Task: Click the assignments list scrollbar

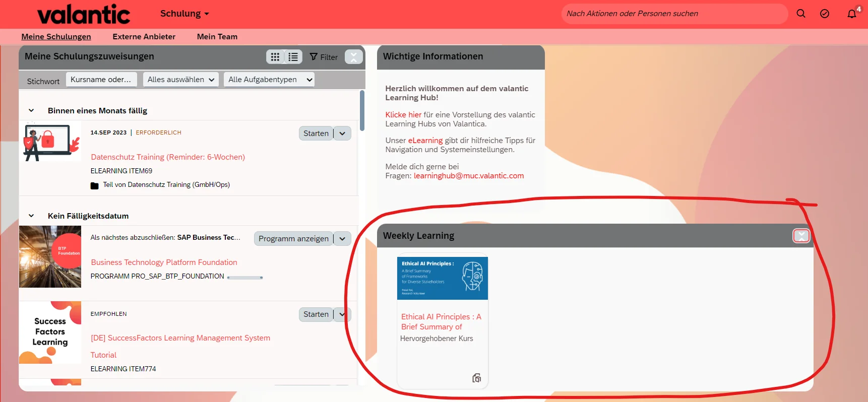Action: coord(362,111)
